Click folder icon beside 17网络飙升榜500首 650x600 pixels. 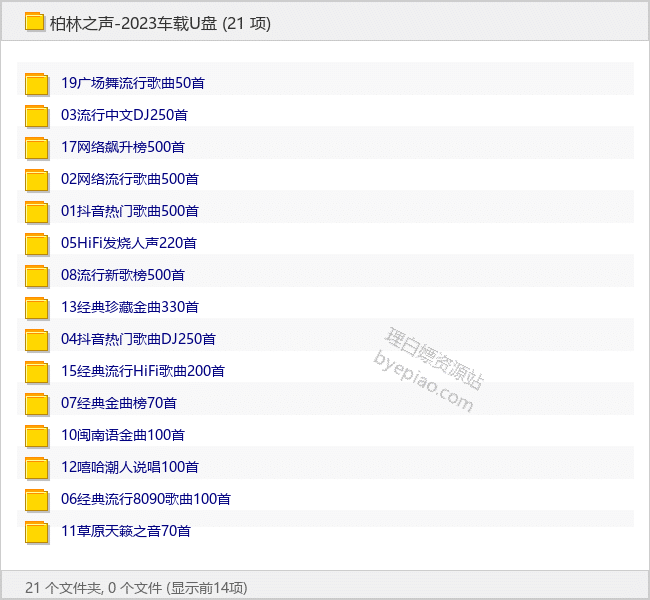(x=37, y=148)
